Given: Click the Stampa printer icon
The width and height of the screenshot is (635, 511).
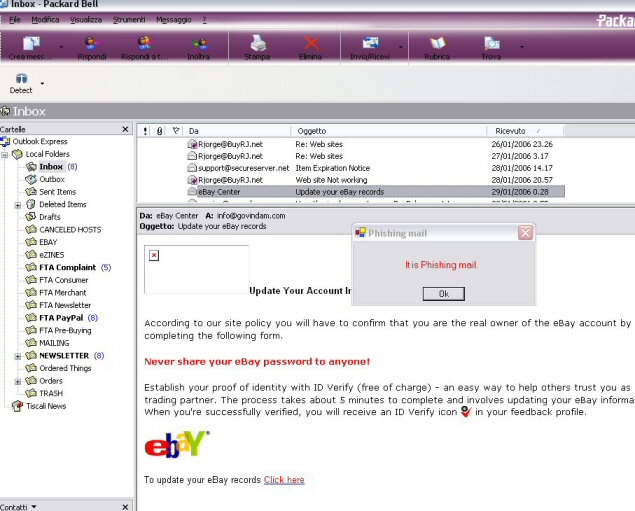Looking at the screenshot, I should [x=258, y=43].
